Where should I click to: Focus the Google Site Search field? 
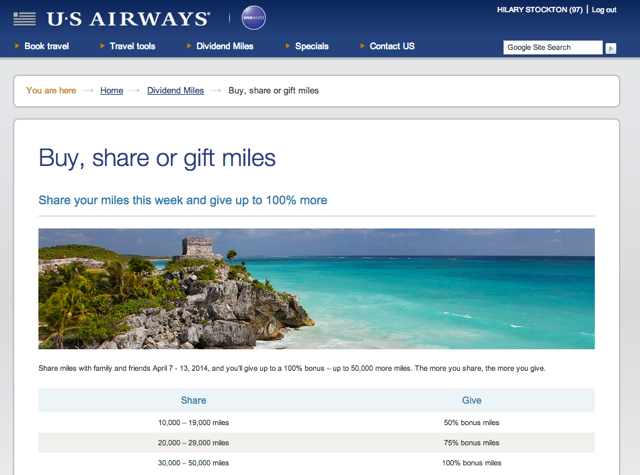click(x=553, y=47)
